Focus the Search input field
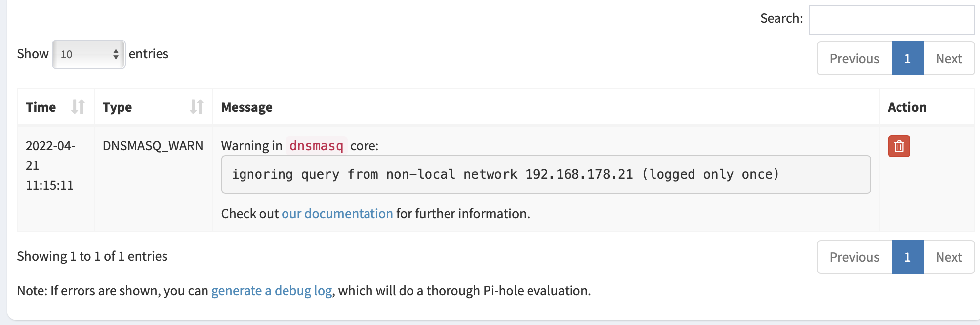Screen dimensions: 980x325 click(891, 20)
